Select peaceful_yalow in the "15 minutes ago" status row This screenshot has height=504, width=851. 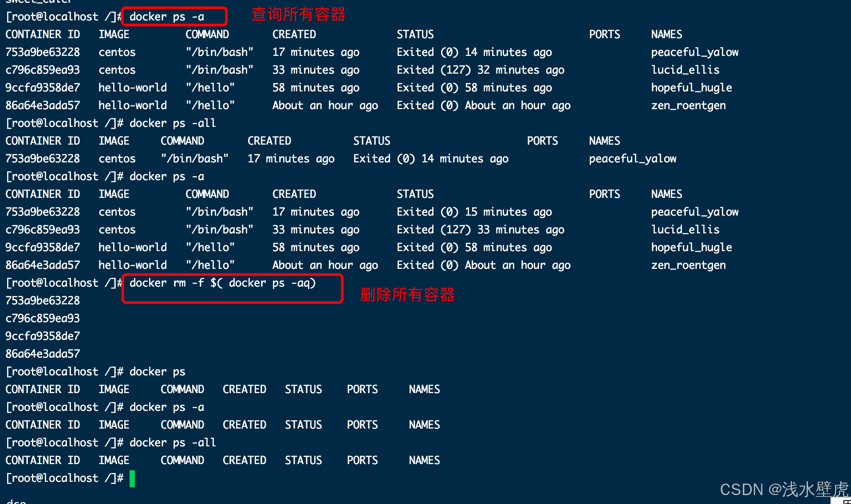coord(694,212)
